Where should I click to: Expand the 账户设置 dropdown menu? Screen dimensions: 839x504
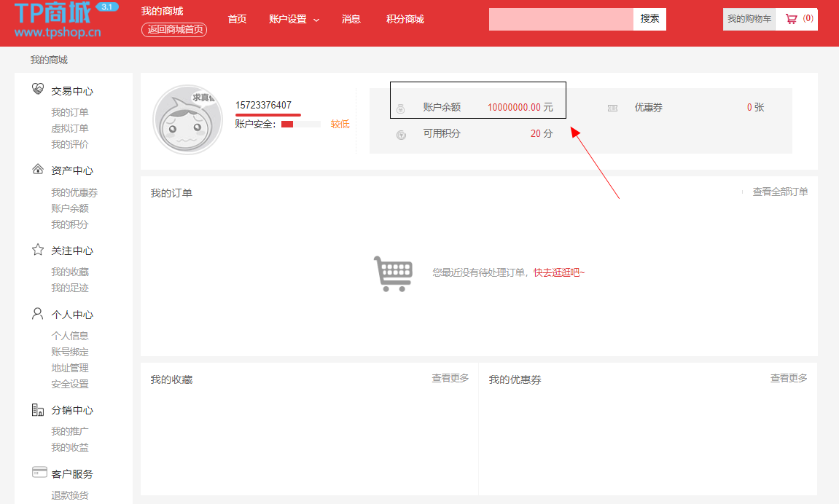point(294,20)
